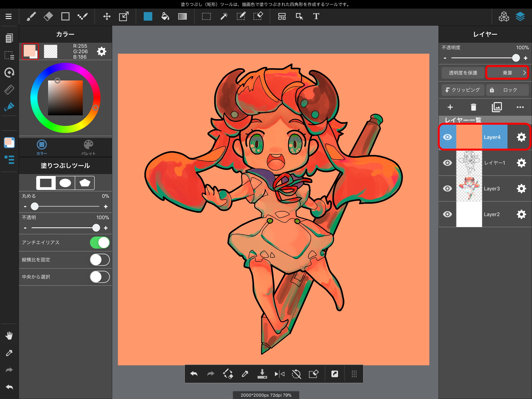Hide the レイヤー1 layer

(447, 163)
